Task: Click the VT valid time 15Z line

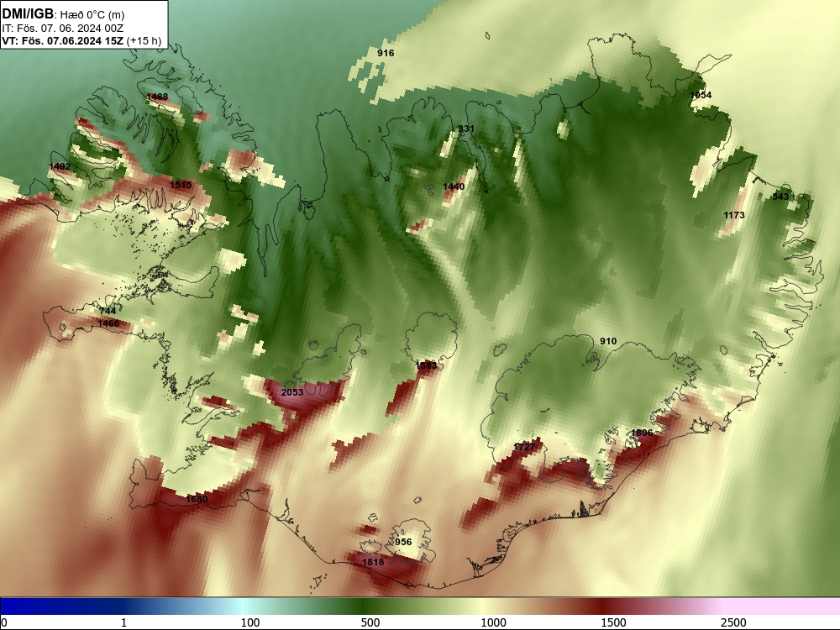Action: pos(81,40)
